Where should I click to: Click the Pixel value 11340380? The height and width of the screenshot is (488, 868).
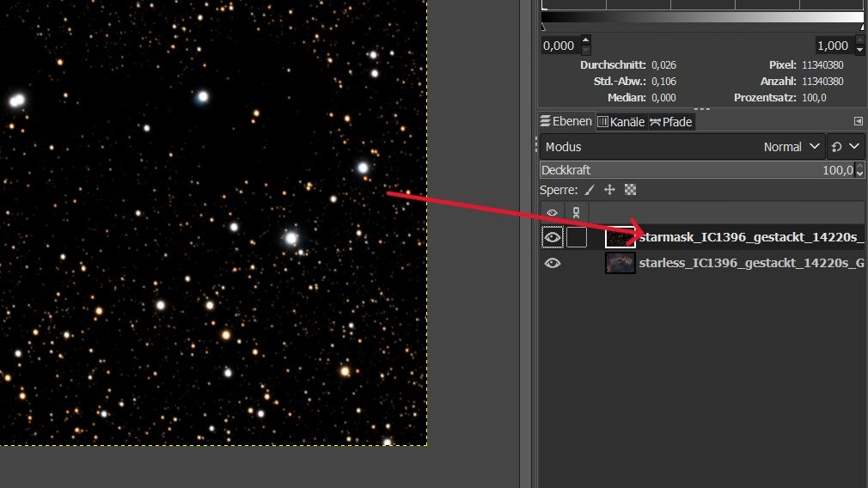pos(822,65)
